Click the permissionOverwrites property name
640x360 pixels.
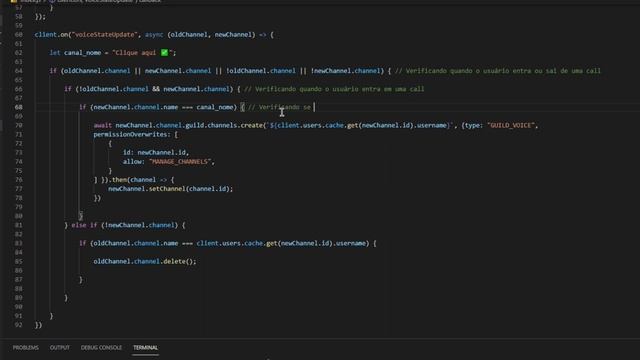(130, 134)
